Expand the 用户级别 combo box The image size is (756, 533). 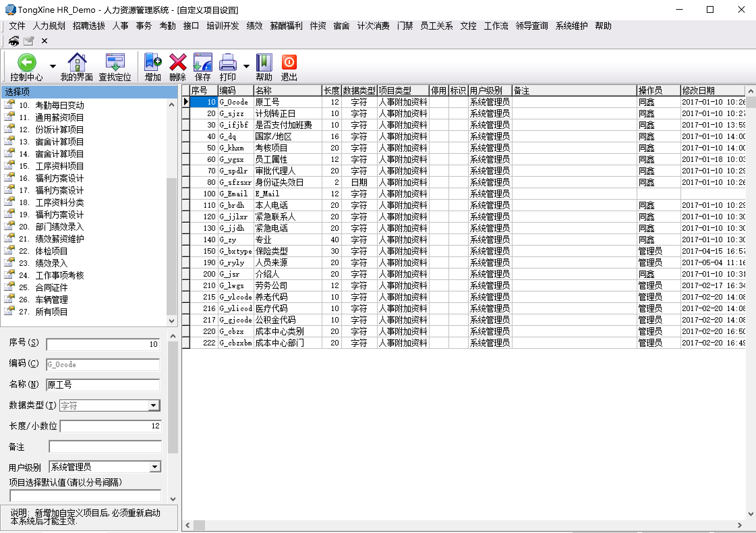155,467
